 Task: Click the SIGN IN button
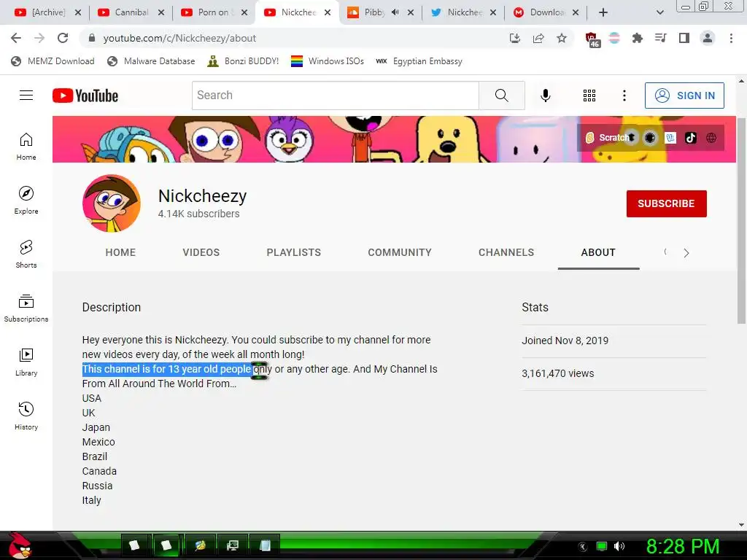tap(684, 96)
